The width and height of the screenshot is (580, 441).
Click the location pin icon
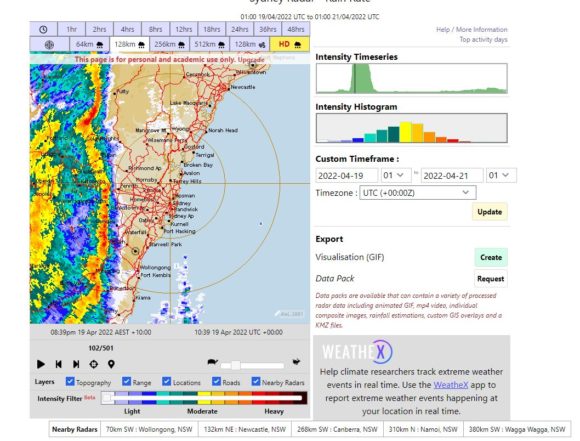(111, 364)
